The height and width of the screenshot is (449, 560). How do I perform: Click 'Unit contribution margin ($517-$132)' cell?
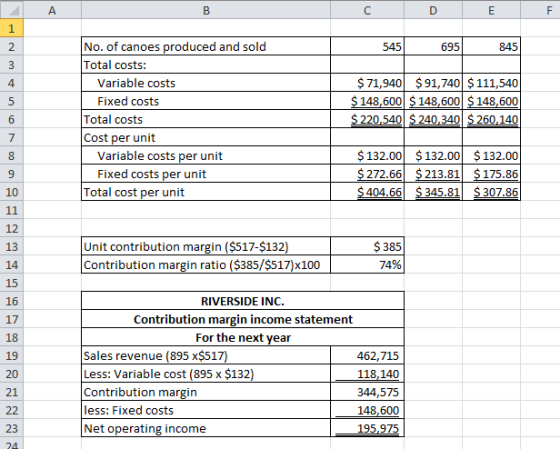point(206,246)
